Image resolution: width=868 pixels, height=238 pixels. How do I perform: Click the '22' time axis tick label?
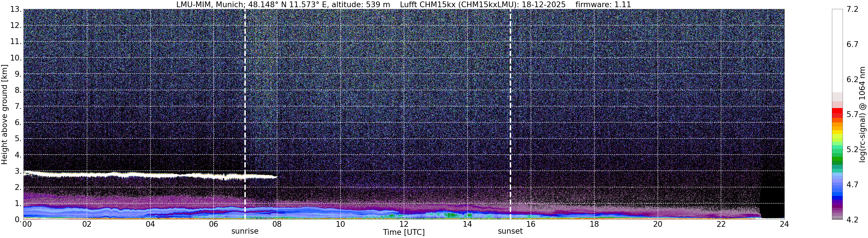[x=721, y=224]
